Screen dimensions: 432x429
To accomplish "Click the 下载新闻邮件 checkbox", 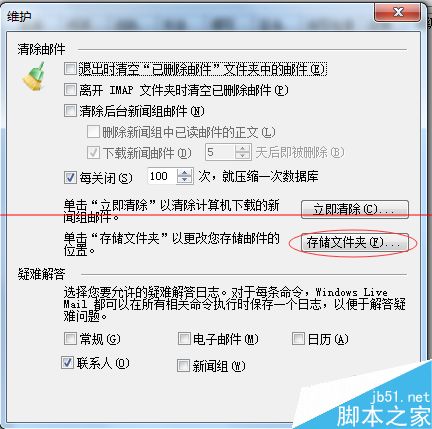I will (93, 153).
